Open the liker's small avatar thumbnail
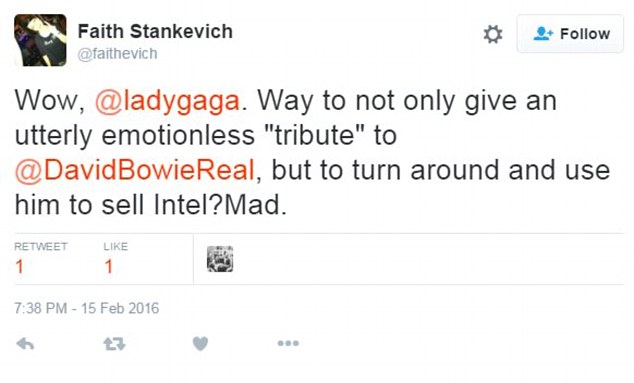The height and width of the screenshot is (383, 634). click(x=220, y=259)
